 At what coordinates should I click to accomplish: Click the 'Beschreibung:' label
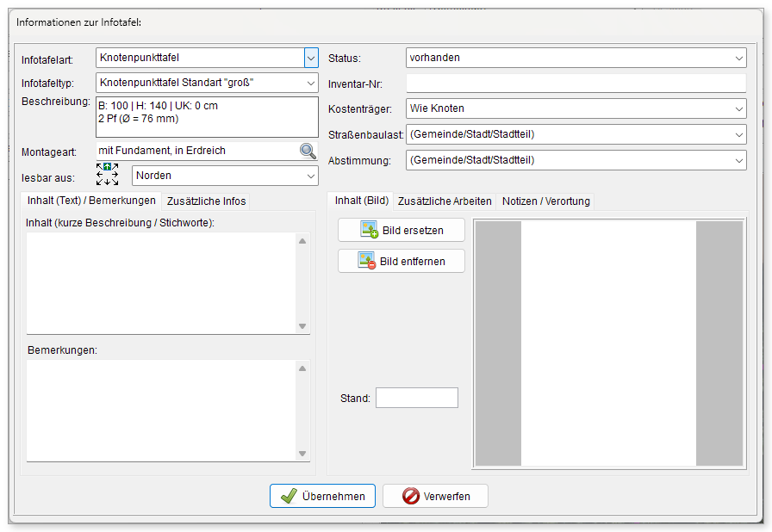click(x=56, y=102)
